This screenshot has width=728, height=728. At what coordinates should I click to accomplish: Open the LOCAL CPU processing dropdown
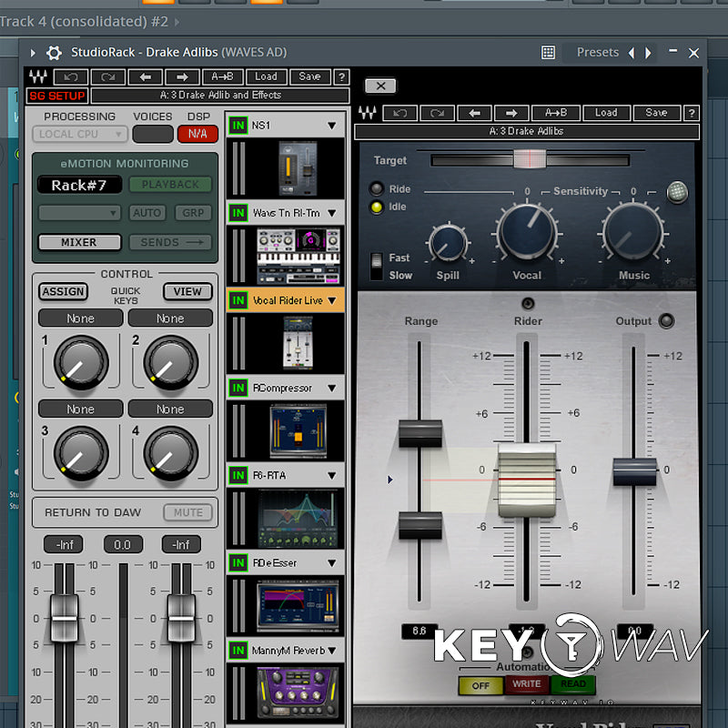80,134
